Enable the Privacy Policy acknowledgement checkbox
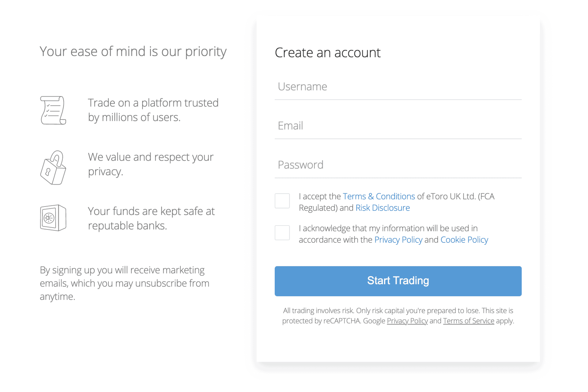The image size is (588, 392). [282, 232]
